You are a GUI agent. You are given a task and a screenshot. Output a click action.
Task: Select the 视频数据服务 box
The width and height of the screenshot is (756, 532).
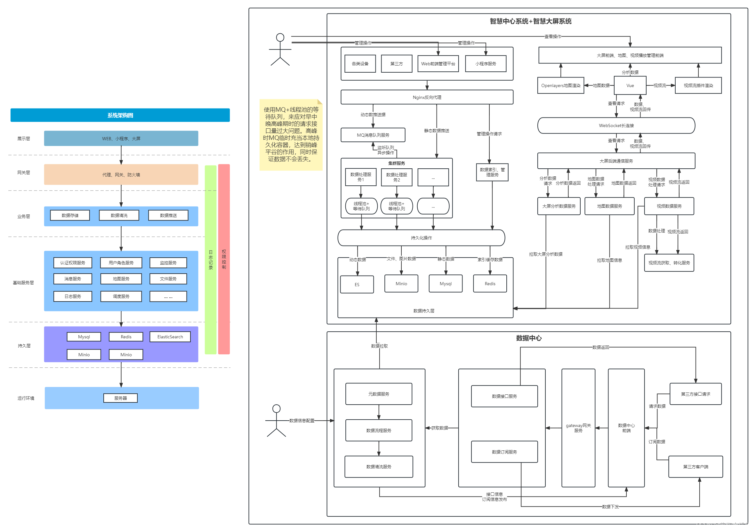[x=669, y=206]
